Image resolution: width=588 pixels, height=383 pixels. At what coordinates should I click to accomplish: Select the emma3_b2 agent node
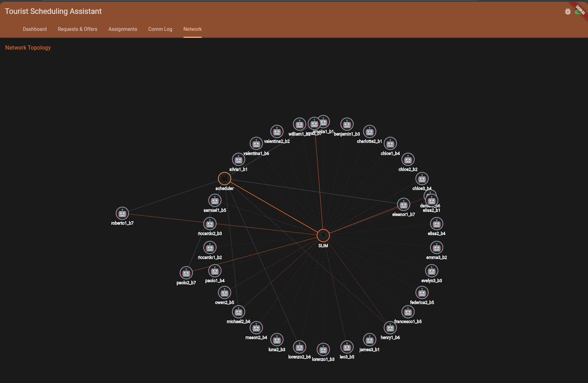pyautogui.click(x=437, y=247)
